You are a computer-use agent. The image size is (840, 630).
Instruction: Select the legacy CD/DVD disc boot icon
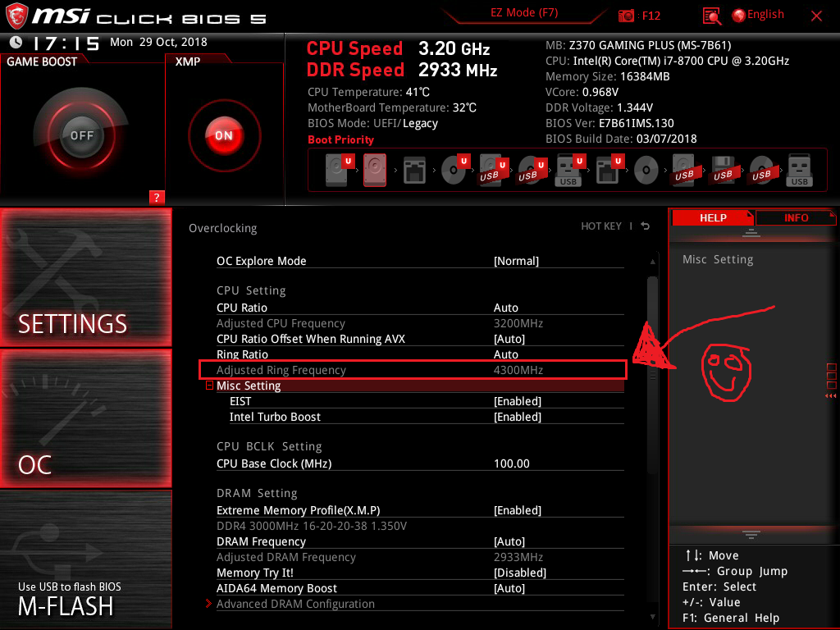pyautogui.click(x=646, y=171)
